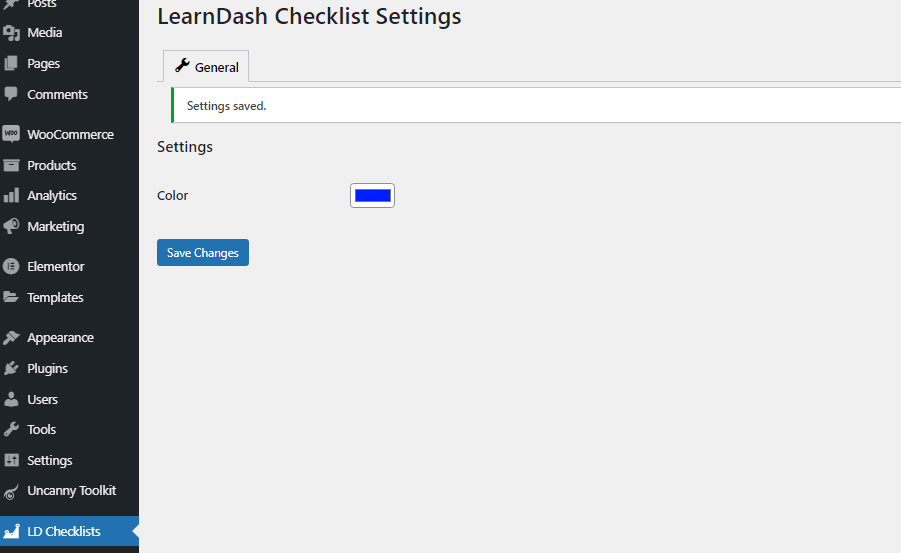This screenshot has height=553, width=901.
Task: Open Tools menu label
Action: point(42,429)
